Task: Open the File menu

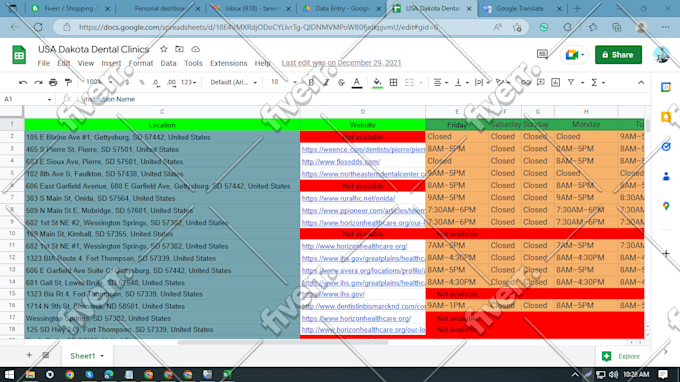Action: 43,63
